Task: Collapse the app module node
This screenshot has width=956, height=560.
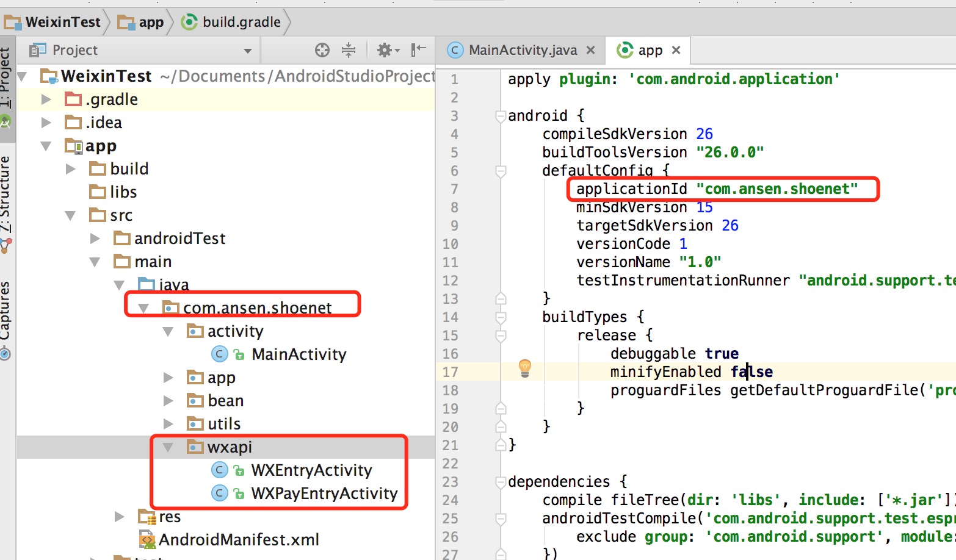Action: [46, 146]
